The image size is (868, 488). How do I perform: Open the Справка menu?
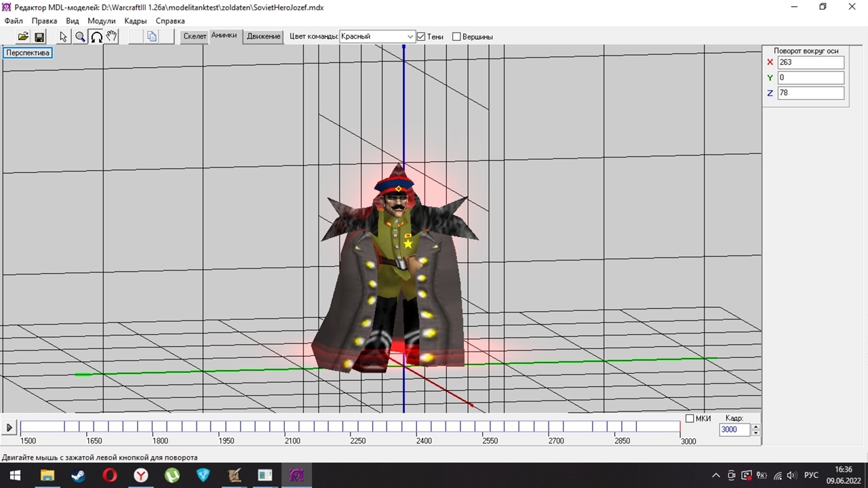pos(170,21)
